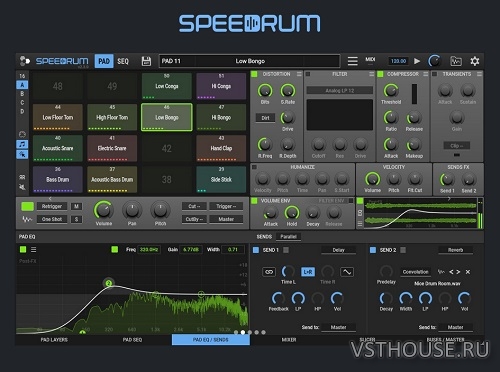Viewport: 500px width, 372px height.
Task: Open the sample browser folder icon
Action: (456, 61)
